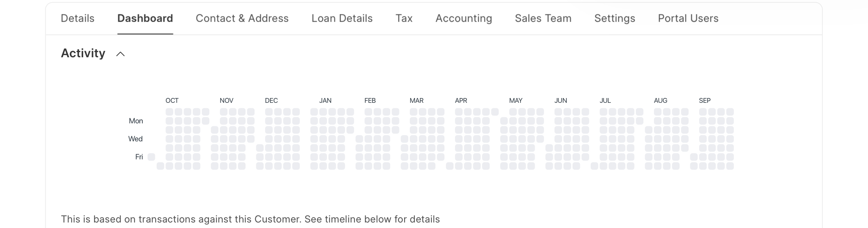Click the Mon row label
This screenshot has width=868, height=228.
click(x=135, y=120)
